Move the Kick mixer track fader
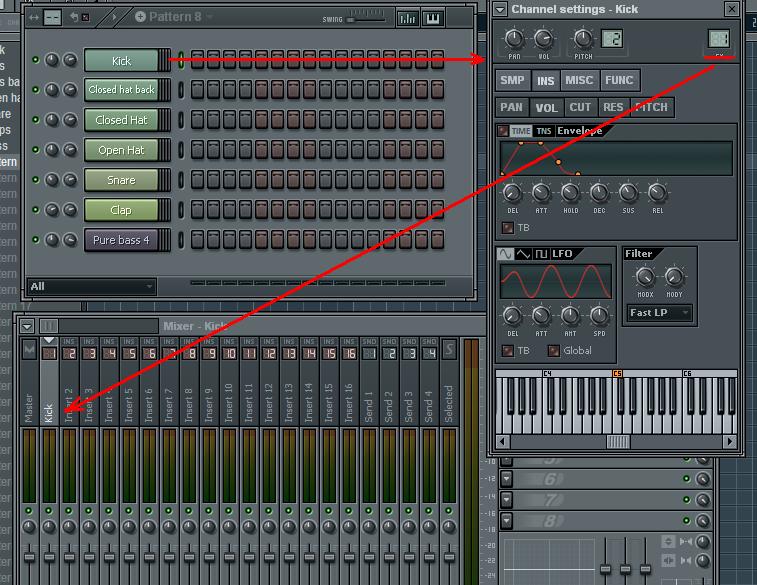 click(49, 557)
